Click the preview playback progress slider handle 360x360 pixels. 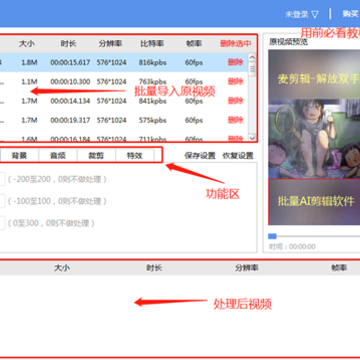[x=272, y=236]
